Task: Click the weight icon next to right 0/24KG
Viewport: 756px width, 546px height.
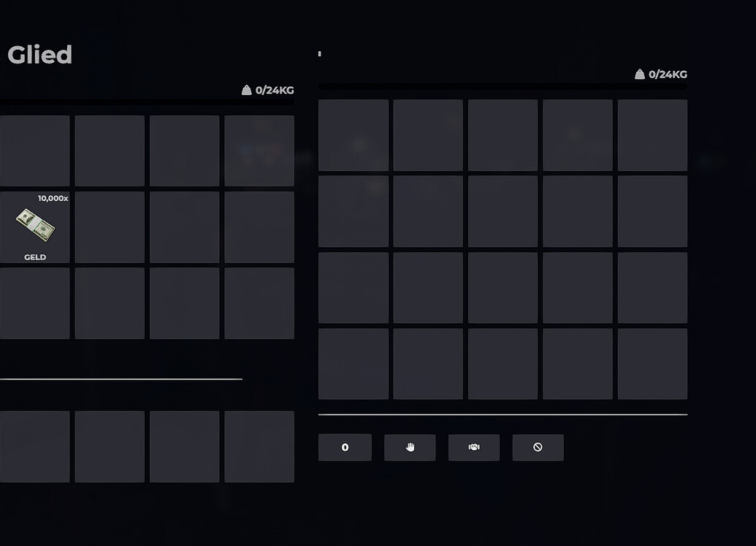Action: tap(638, 73)
